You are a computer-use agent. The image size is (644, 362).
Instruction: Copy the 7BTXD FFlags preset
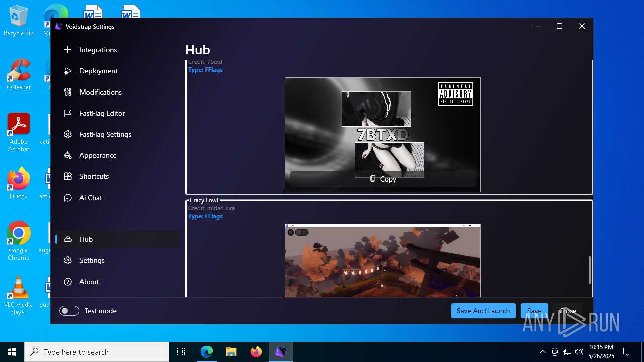[383, 179]
